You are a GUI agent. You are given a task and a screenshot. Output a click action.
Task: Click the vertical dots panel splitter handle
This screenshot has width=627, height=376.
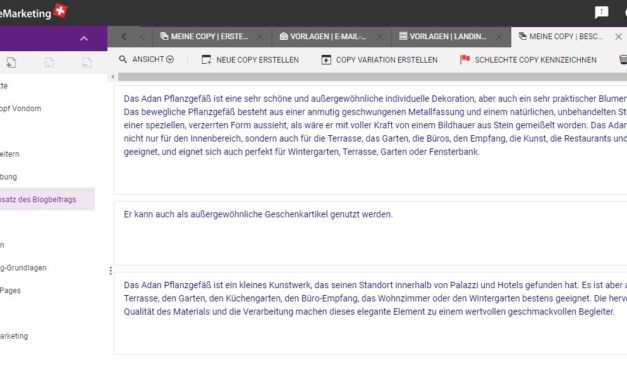point(110,271)
